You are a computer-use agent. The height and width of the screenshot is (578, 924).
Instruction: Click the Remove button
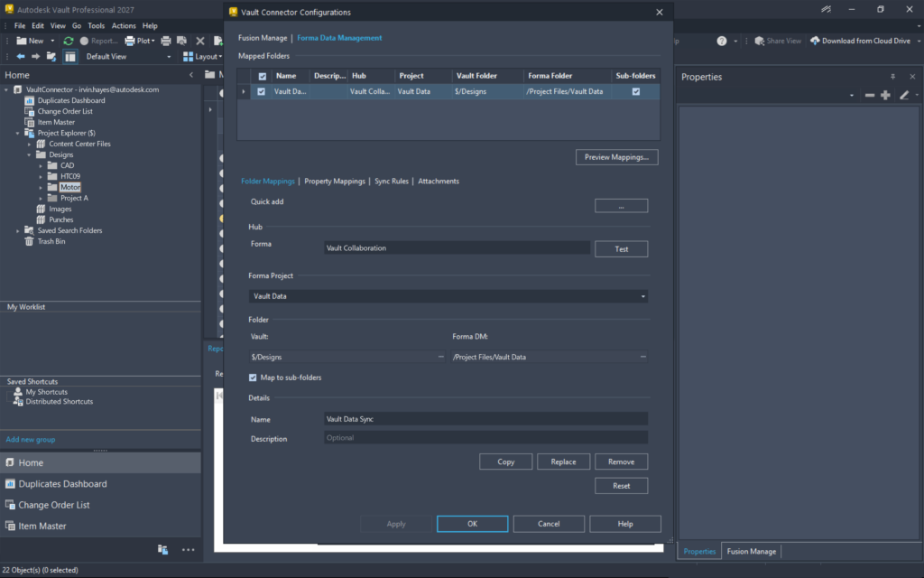(x=621, y=461)
